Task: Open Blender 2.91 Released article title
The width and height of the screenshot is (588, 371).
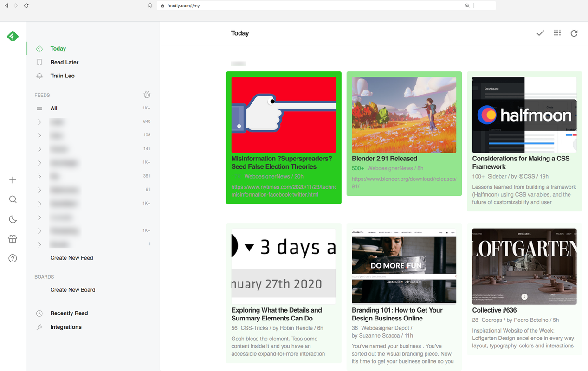Action: pyautogui.click(x=384, y=159)
